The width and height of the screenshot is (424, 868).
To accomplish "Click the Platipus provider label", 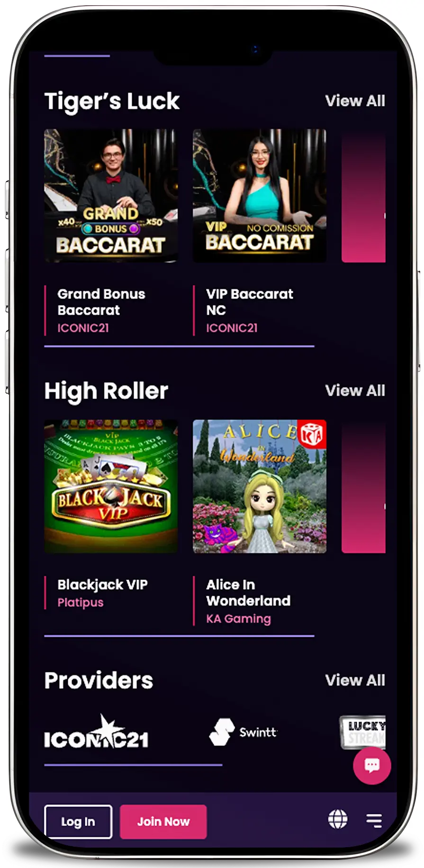I will tap(81, 603).
